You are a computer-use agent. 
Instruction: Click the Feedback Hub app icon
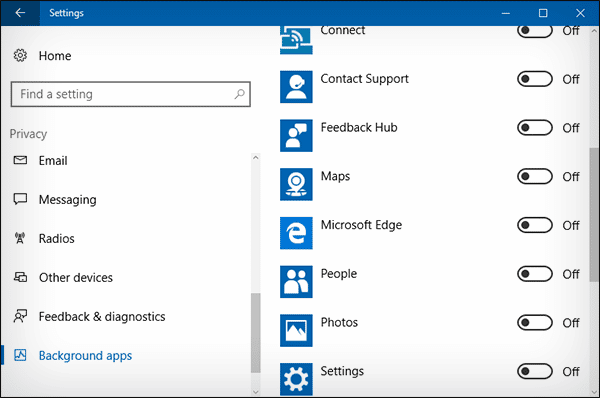click(x=296, y=135)
